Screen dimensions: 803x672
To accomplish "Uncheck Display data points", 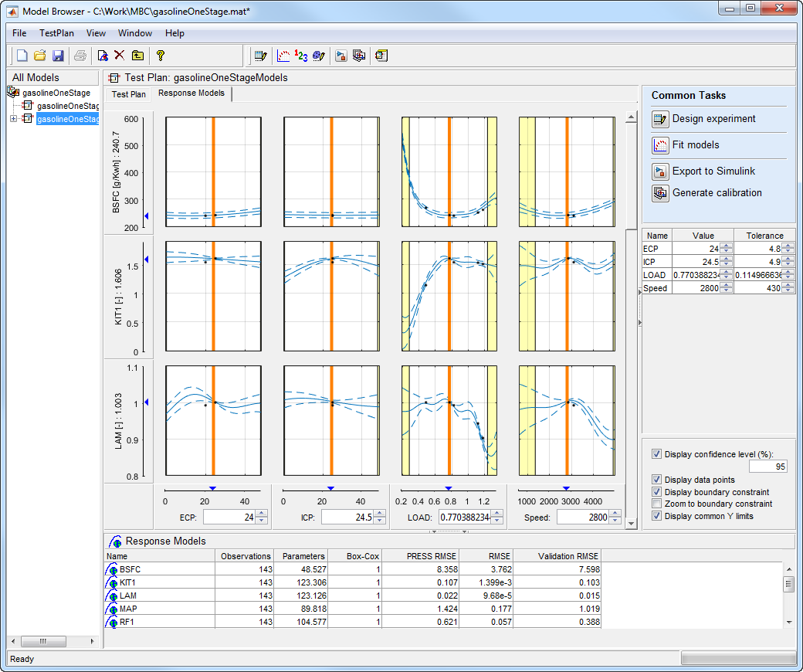I will pos(657,480).
